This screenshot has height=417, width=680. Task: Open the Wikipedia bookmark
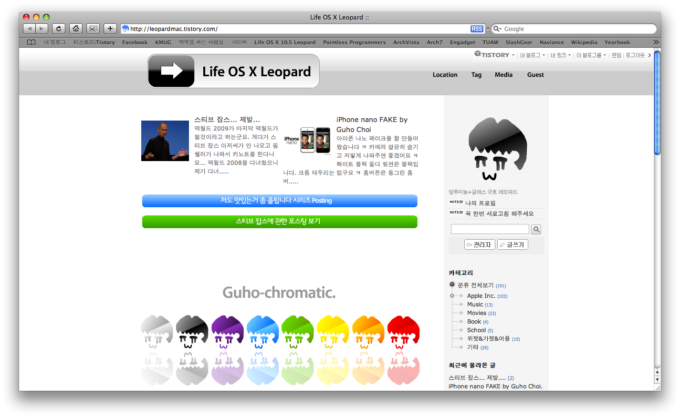[x=584, y=42]
